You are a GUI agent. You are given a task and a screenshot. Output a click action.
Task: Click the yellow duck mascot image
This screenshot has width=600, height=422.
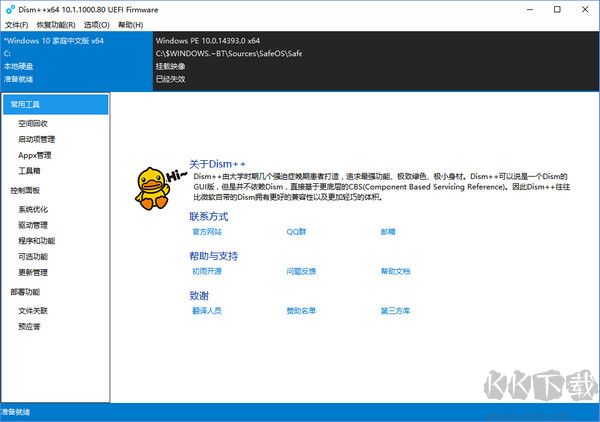(x=153, y=187)
